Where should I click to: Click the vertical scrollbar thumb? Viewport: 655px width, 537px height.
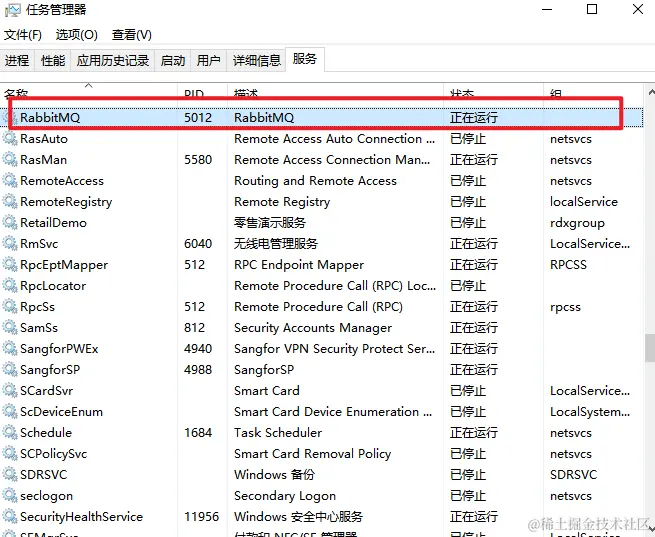pos(650,347)
